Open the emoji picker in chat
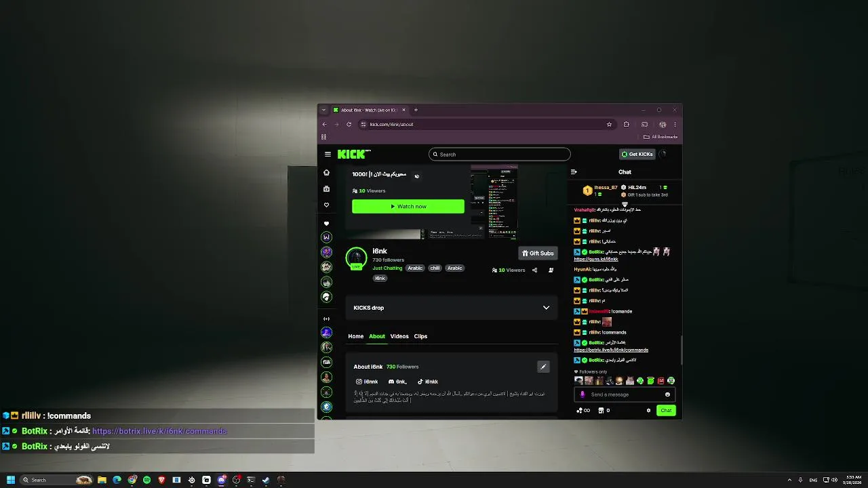Image resolution: width=868 pixels, height=488 pixels. [667, 394]
